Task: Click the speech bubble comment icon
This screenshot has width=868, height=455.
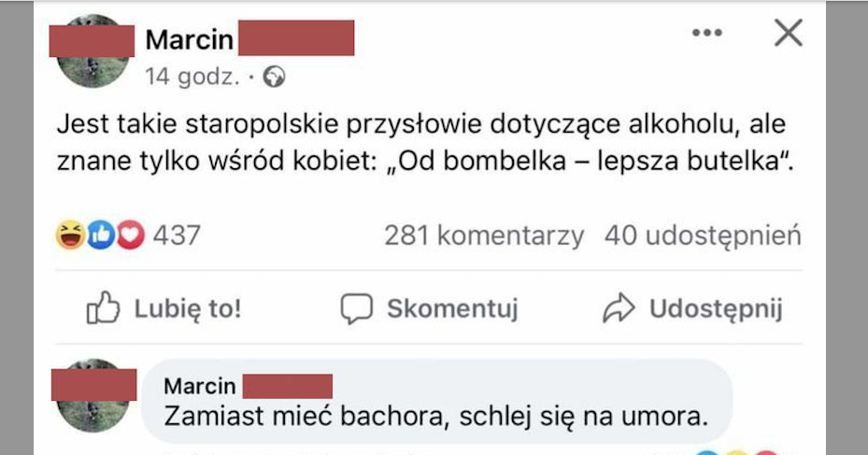Action: [x=356, y=309]
